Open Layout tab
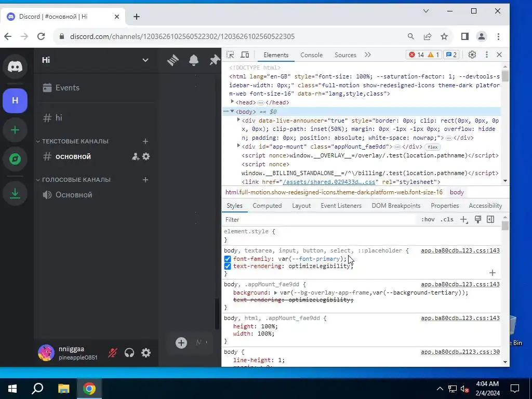This screenshot has height=399, width=532. (301, 206)
